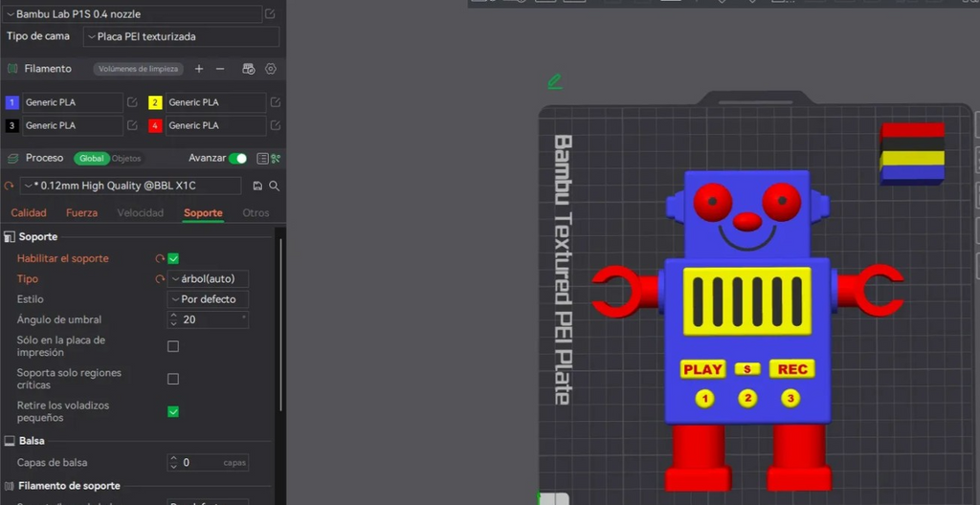This screenshot has width=980, height=505.
Task: Edit filament 4 Generic PLA preset
Action: pyautogui.click(x=275, y=125)
